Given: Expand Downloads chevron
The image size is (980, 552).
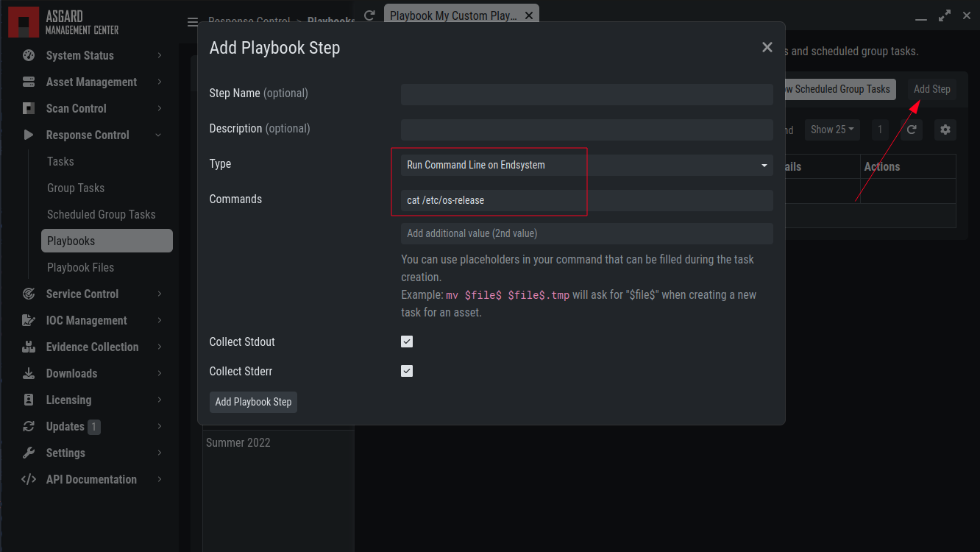Looking at the screenshot, I should tap(160, 373).
